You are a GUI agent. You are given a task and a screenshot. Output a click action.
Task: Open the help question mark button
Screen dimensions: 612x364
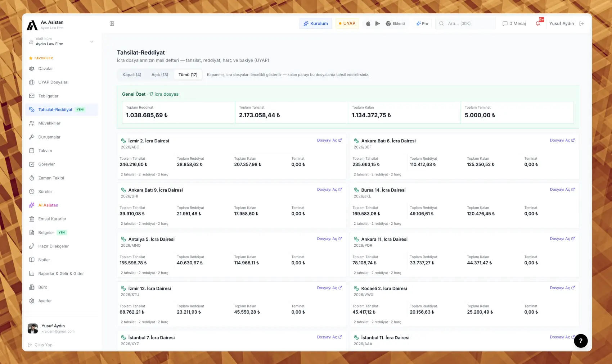pos(581,341)
